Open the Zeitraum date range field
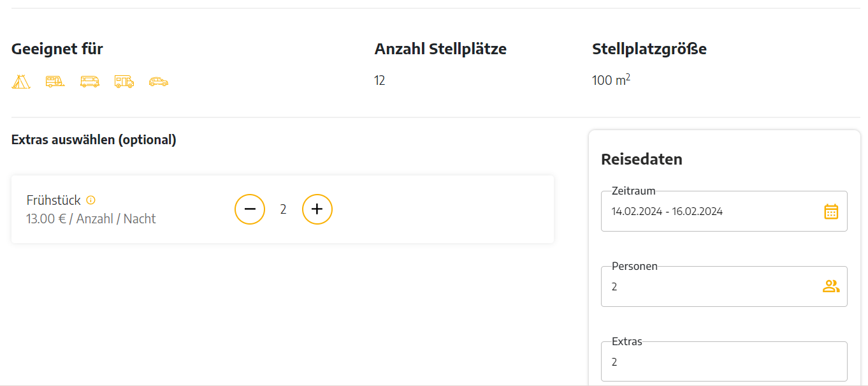Screen dimensions: 868x386 click(x=724, y=211)
